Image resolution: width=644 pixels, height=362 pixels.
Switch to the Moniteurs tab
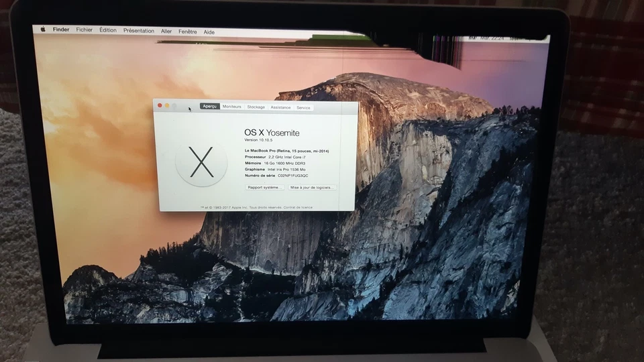point(231,107)
